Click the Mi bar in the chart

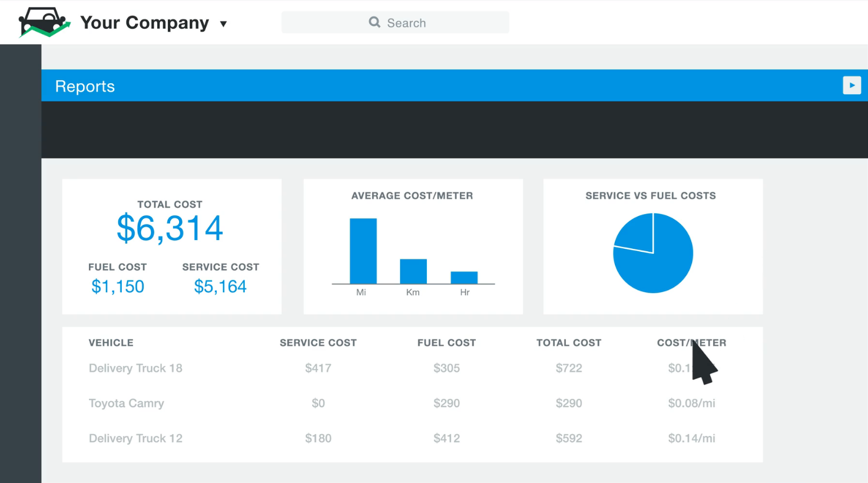pyautogui.click(x=363, y=251)
